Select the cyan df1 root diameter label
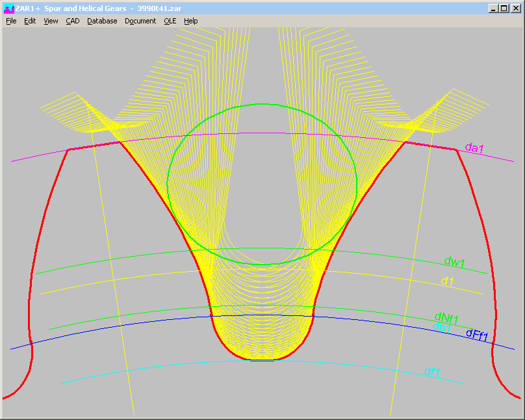 click(x=431, y=372)
